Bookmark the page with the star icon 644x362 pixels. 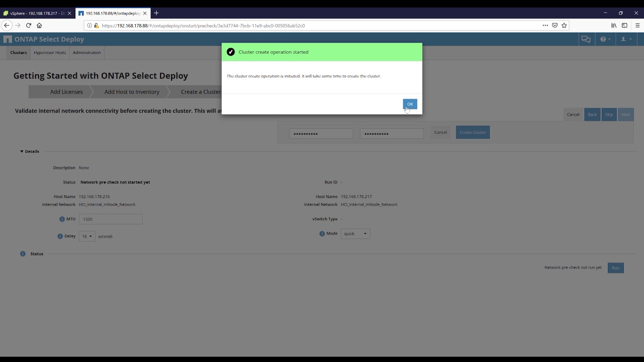(x=564, y=25)
